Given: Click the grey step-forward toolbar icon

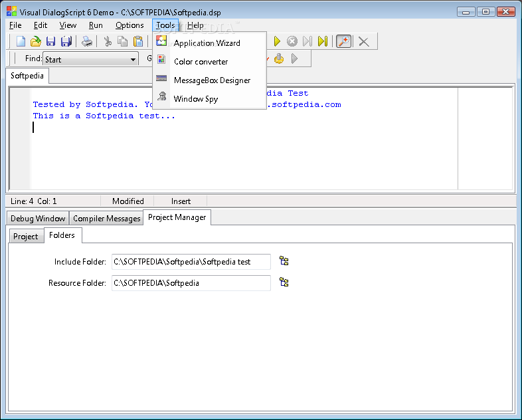Looking at the screenshot, I should click(307, 41).
